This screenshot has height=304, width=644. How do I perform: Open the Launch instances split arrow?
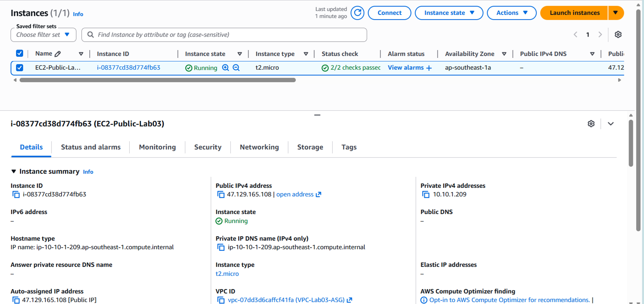616,13
